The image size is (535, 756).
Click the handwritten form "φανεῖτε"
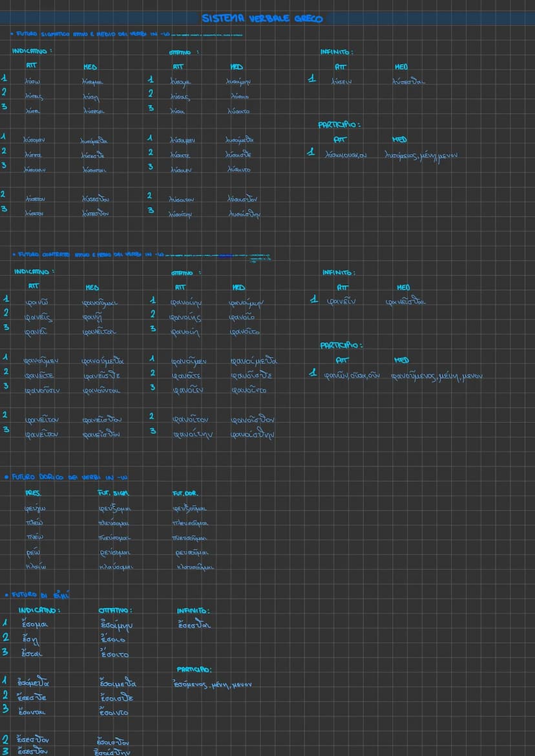pos(39,376)
